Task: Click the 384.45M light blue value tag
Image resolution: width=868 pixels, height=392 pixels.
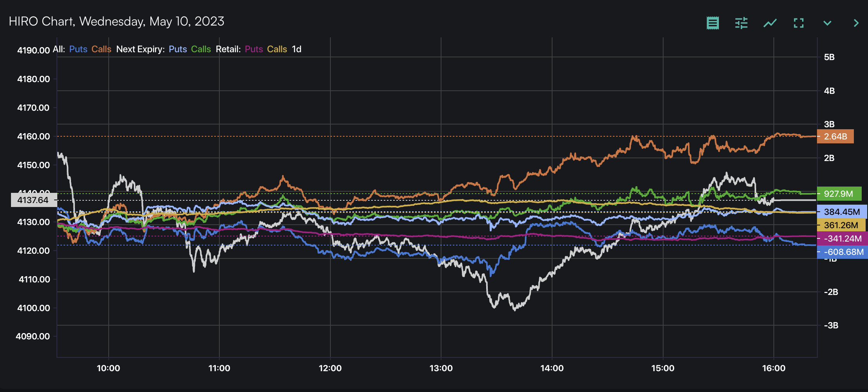Action: [x=842, y=212]
